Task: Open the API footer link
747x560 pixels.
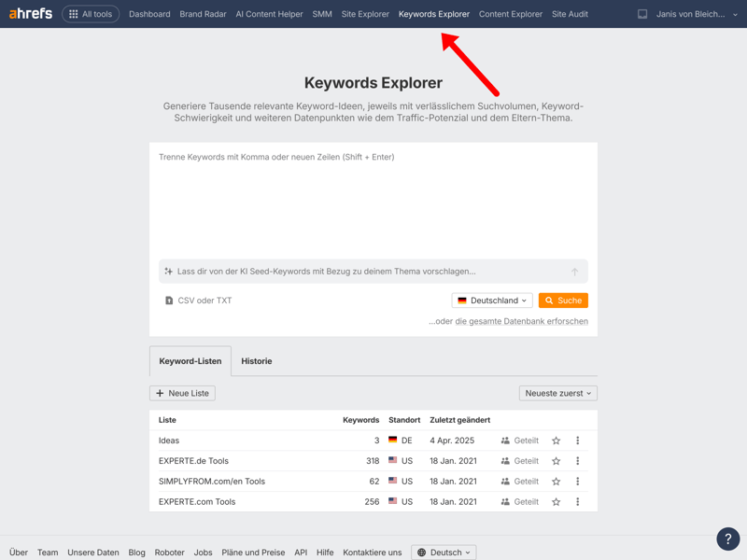Action: [x=301, y=553]
